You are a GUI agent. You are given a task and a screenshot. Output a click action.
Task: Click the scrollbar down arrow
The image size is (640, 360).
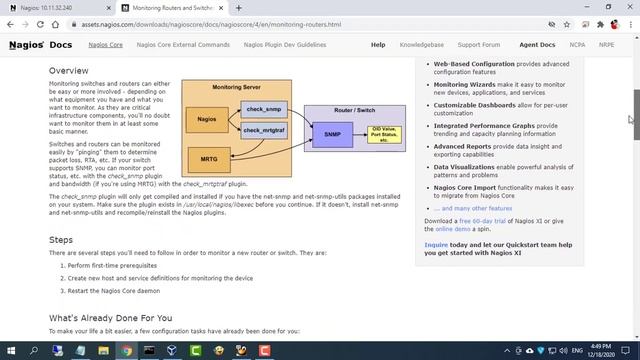pos(636,338)
